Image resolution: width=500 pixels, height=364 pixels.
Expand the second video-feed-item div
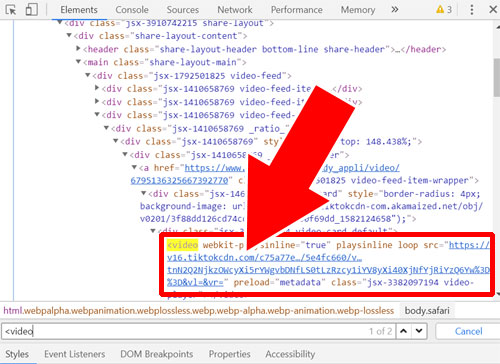point(97,101)
